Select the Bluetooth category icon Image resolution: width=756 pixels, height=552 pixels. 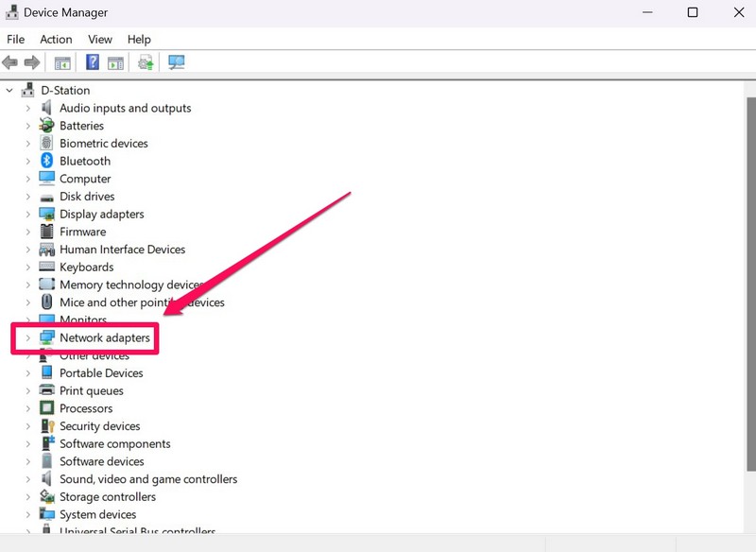point(47,161)
